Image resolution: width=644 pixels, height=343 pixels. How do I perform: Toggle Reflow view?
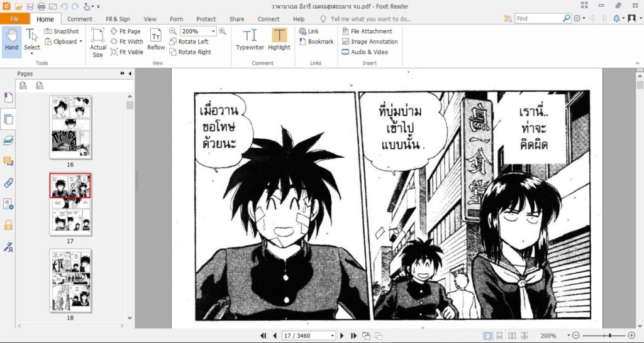coord(156,40)
